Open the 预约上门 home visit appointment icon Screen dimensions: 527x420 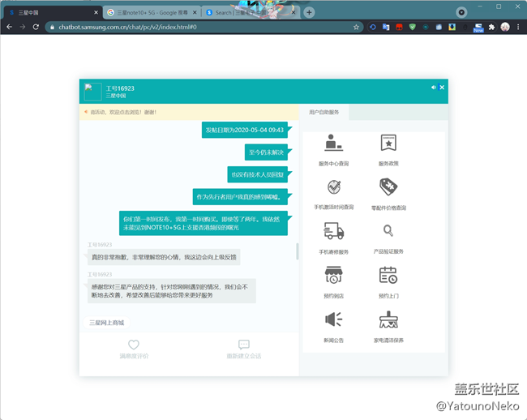[x=388, y=275]
